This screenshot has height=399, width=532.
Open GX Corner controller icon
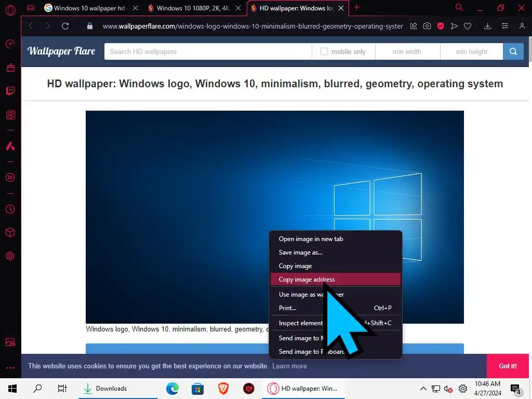tap(31, 8)
